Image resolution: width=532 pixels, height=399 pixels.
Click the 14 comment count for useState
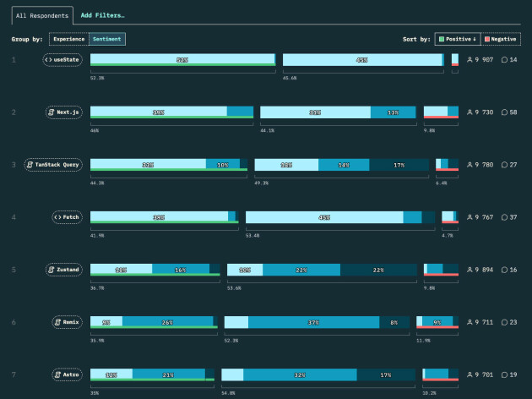click(513, 60)
